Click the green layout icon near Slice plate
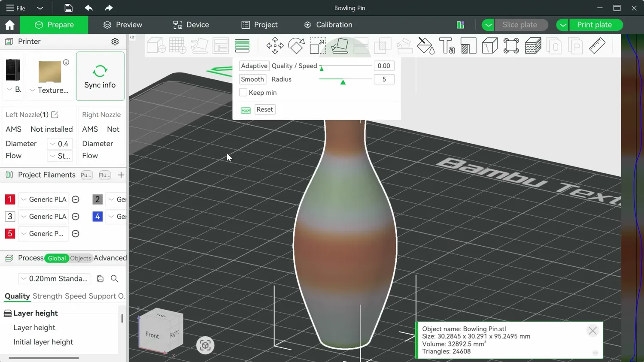 tap(460, 25)
